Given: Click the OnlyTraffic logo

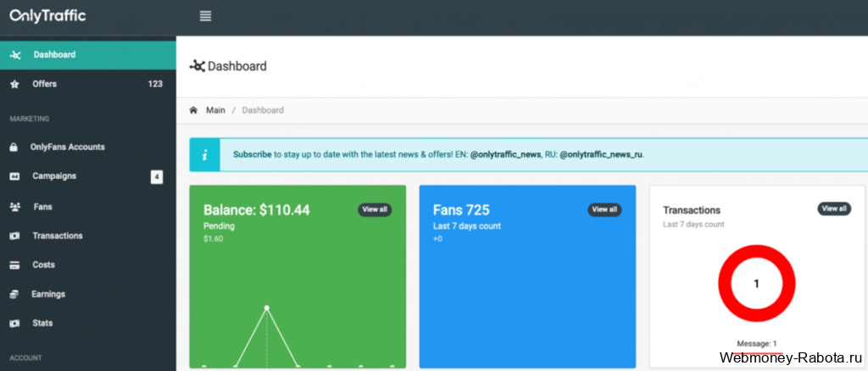Looking at the screenshot, I should 47,15.
